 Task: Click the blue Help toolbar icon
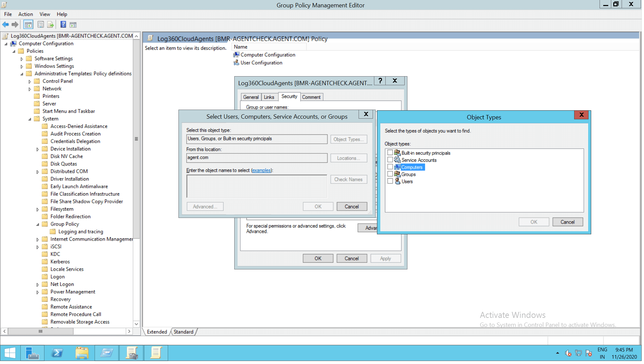[x=63, y=25]
